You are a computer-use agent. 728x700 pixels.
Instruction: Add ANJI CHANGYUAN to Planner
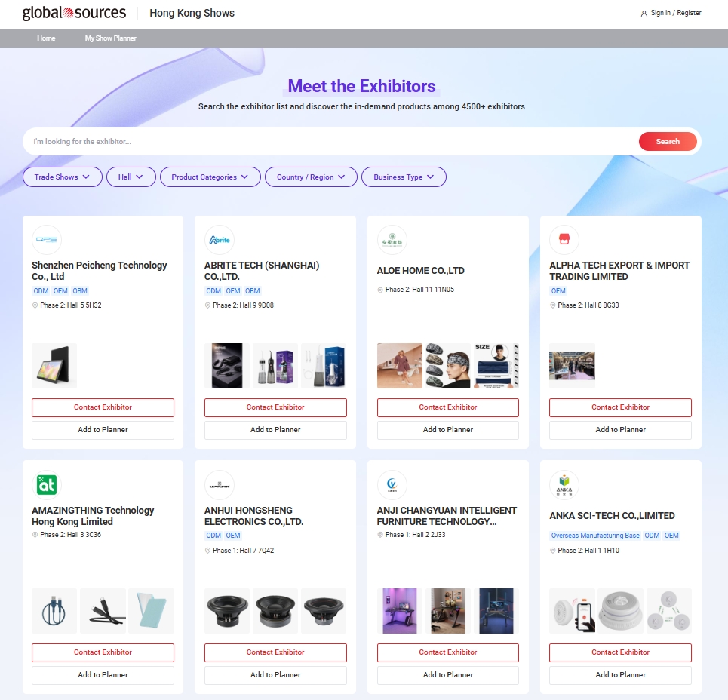pyautogui.click(x=448, y=675)
